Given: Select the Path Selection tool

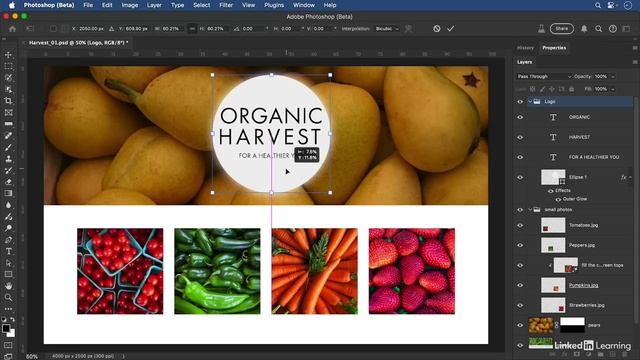Looking at the screenshot, I should 8,263.
